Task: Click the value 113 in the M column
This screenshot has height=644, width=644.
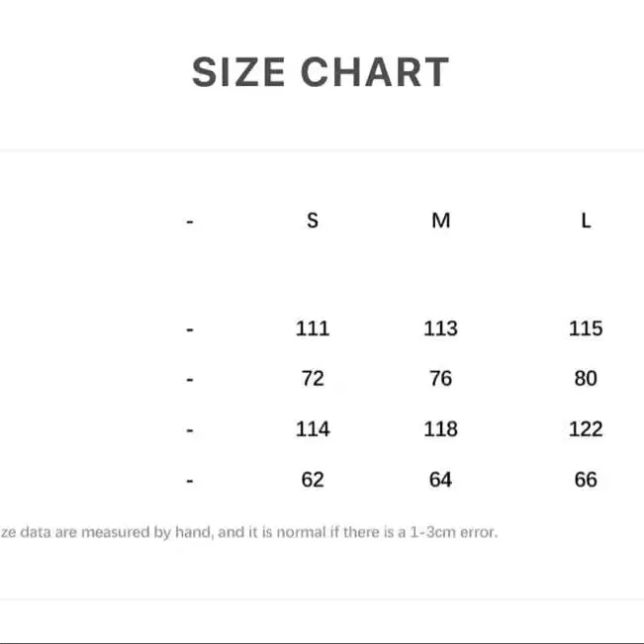Action: pyautogui.click(x=441, y=328)
